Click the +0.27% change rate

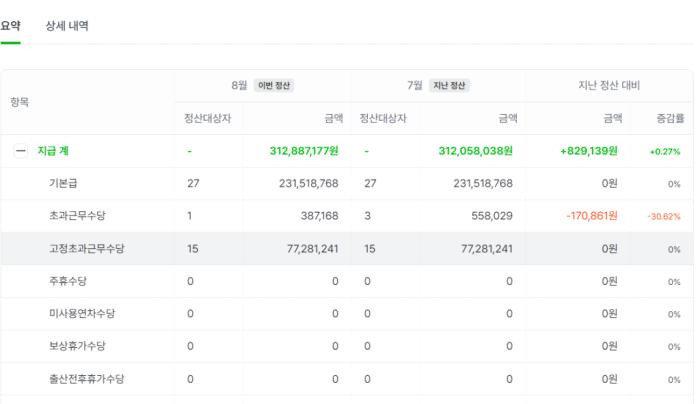pos(665,152)
